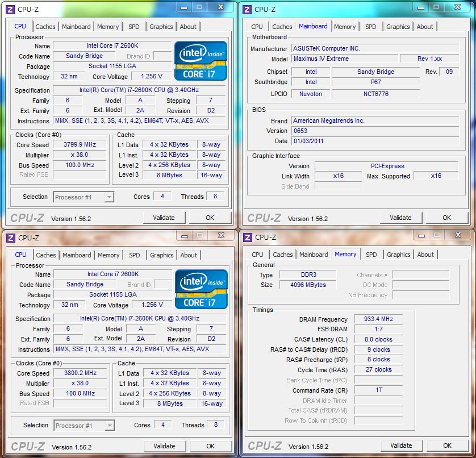Open About tab in bottom-left CPU-Z window
Viewport: 476px width, 458px height.
click(x=189, y=255)
